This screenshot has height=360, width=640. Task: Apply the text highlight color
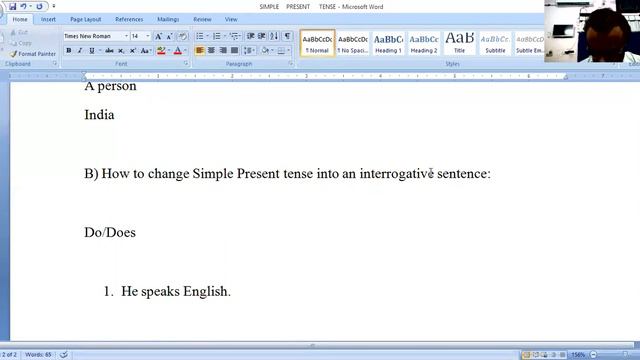point(161,51)
